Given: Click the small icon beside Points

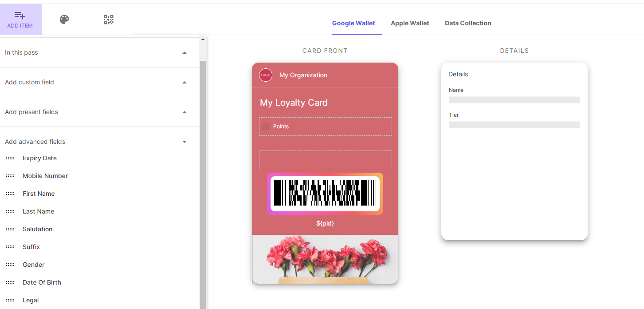Looking at the screenshot, I should (x=265, y=127).
